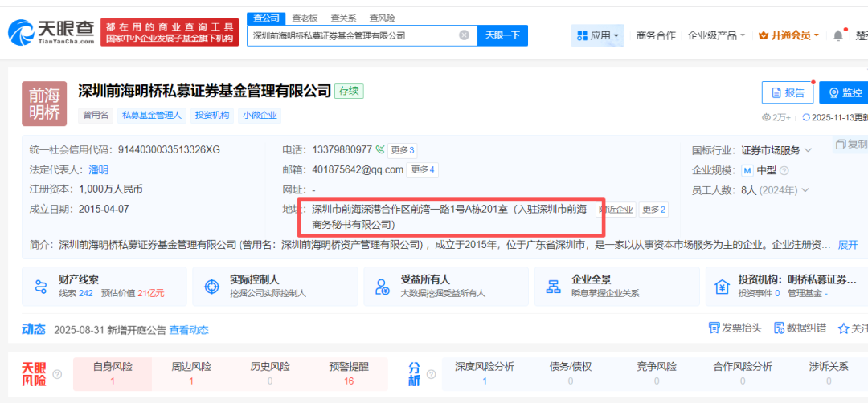Select the 预警提醒 tab
This screenshot has height=403, width=868.
click(349, 373)
